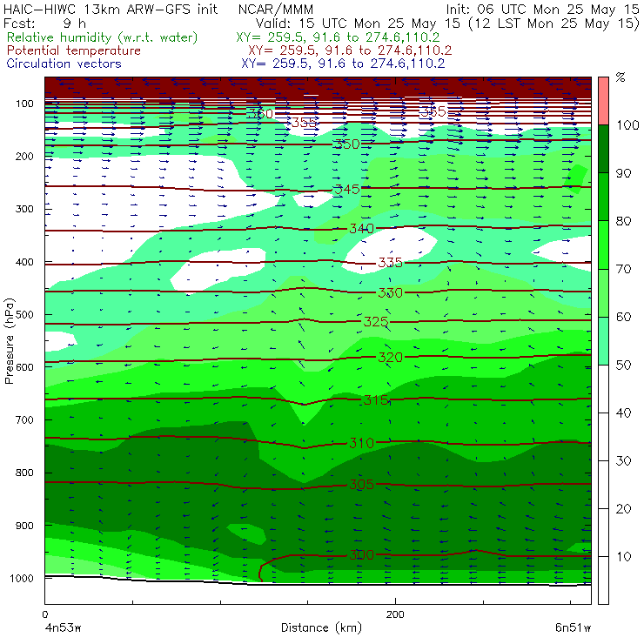The image size is (644, 644).
Task: Click the 1000 hPa pressure axis label
Action: (x=22, y=578)
